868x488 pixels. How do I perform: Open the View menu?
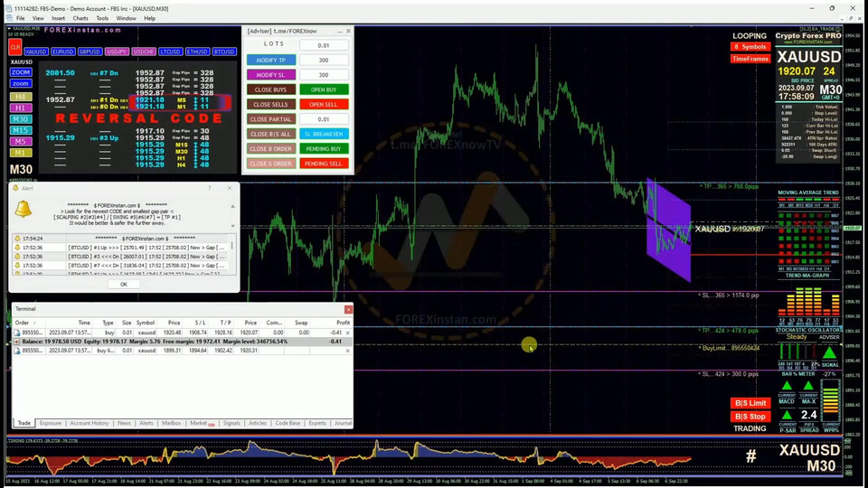pyautogui.click(x=38, y=18)
